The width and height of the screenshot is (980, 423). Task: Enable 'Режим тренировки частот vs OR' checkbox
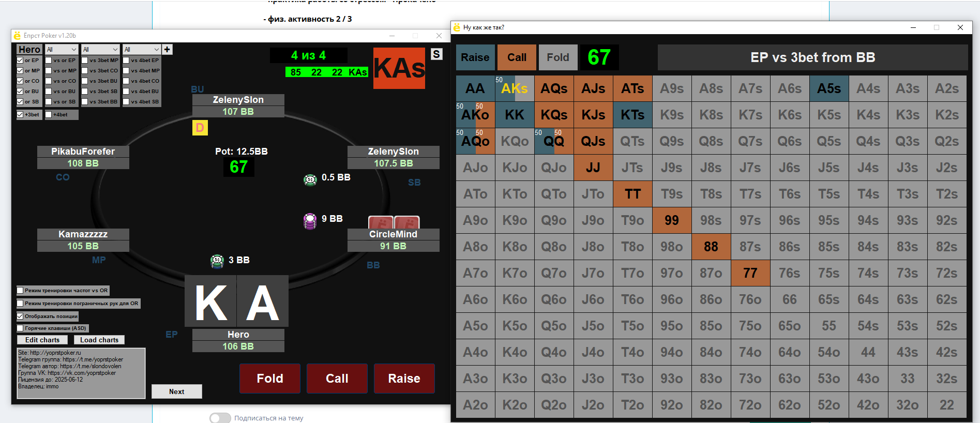(x=20, y=291)
